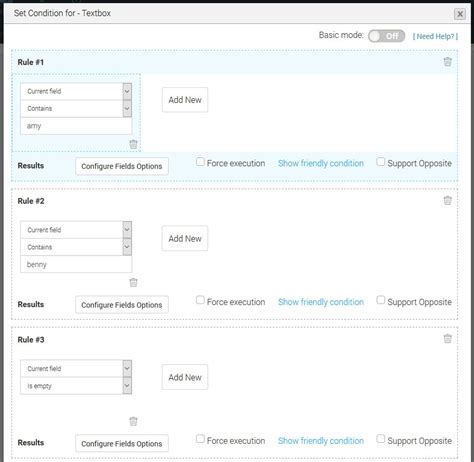
Task: Delete Rule #2 with its header trash icon
Action: pyautogui.click(x=447, y=200)
